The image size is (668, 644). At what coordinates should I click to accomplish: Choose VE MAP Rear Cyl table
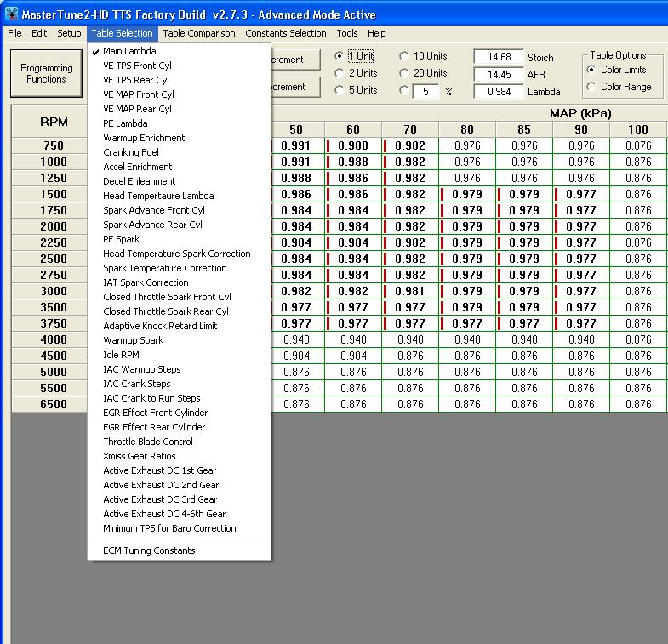coord(179,109)
